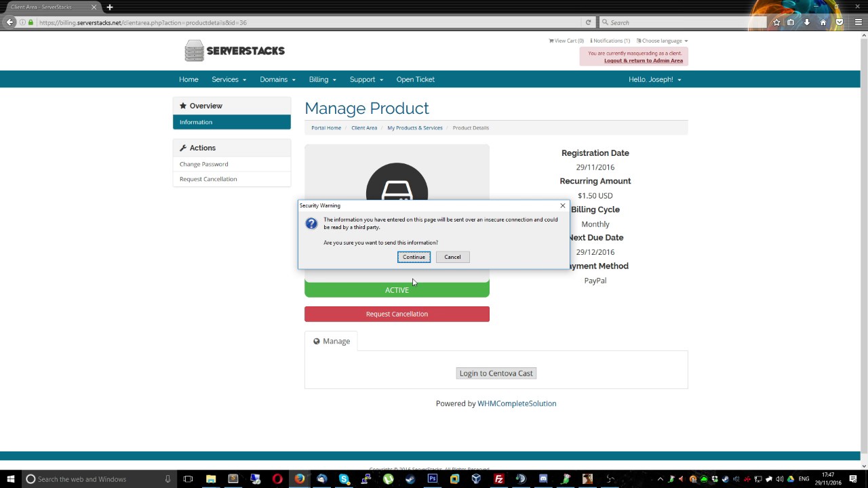The width and height of the screenshot is (868, 488).
Task: Select the Manage tab
Action: coord(332,341)
